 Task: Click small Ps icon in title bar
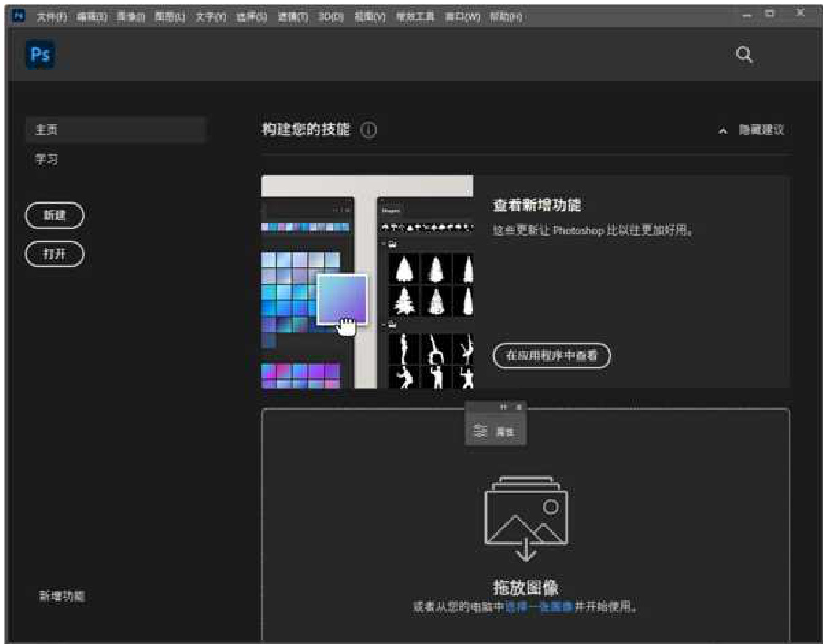[x=18, y=16]
